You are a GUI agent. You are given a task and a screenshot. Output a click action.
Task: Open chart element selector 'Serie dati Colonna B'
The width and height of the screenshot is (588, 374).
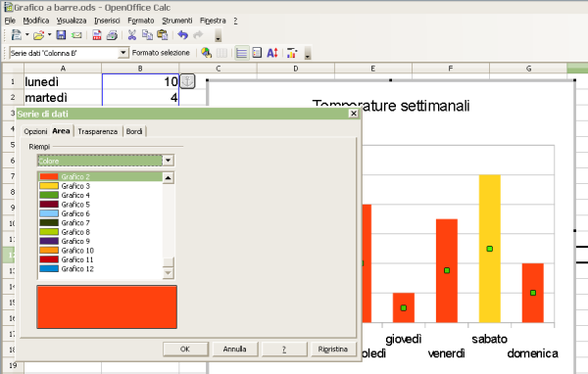click(122, 53)
